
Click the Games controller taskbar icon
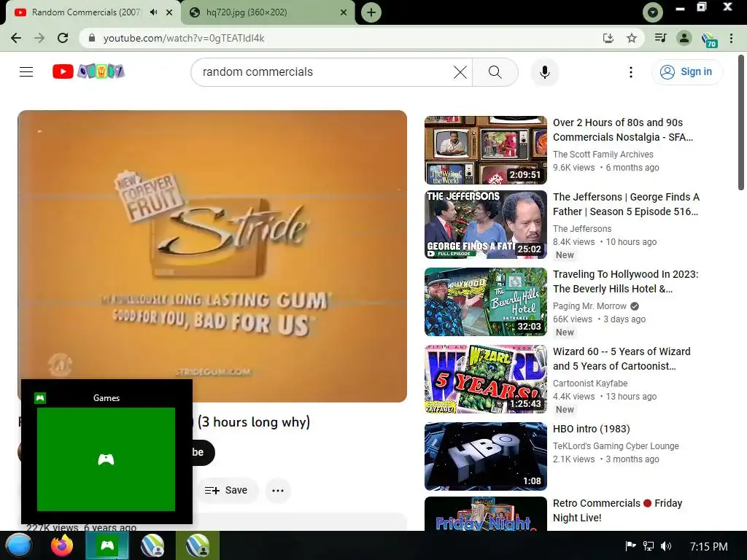point(107,545)
